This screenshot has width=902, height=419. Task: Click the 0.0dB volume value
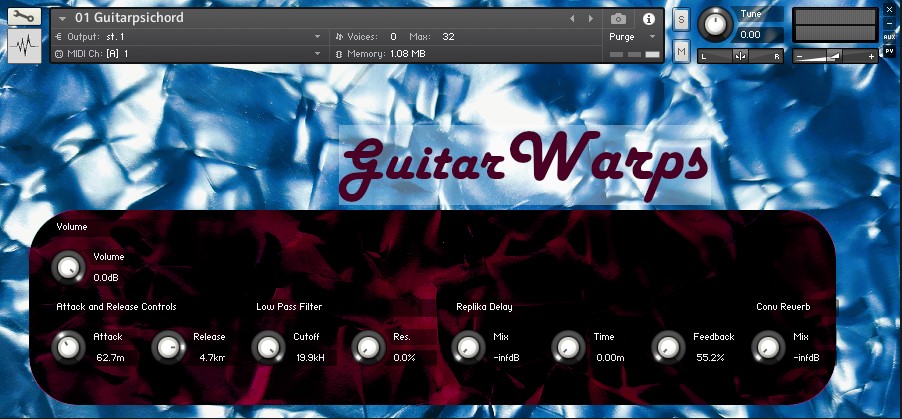coord(106,277)
